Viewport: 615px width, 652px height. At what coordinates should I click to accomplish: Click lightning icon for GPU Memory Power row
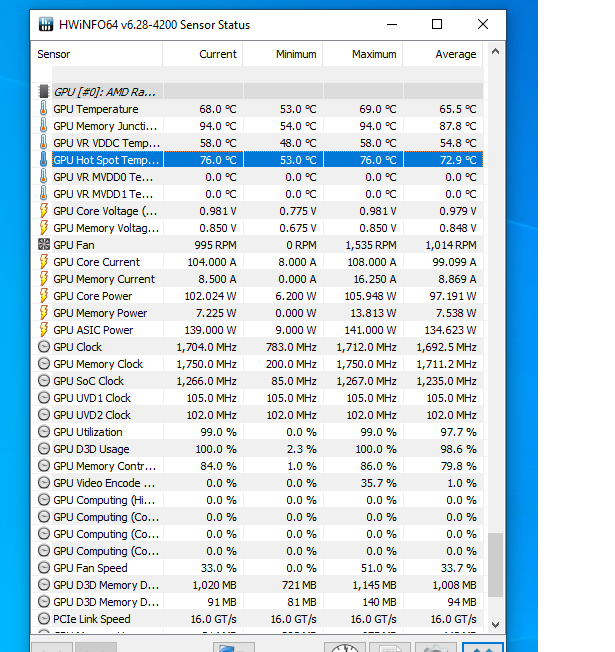44,313
